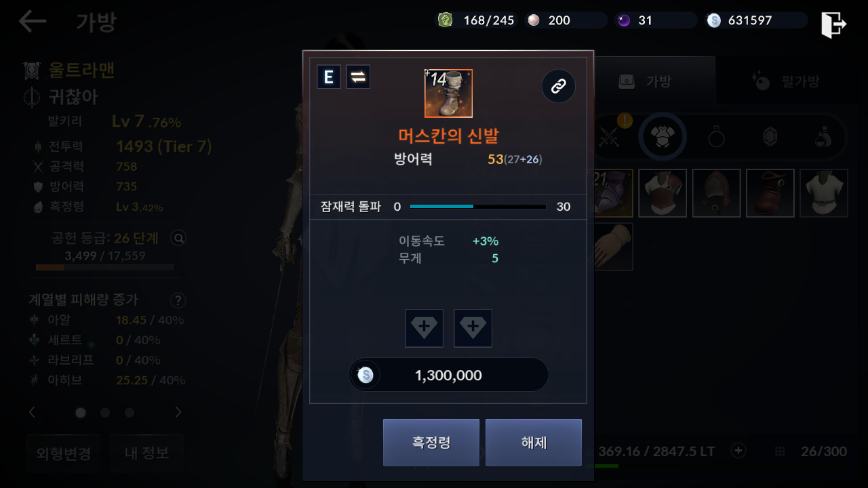Select the weapons crossed swords filter
Image resolution: width=868 pixels, height=488 pixels.
tap(609, 138)
